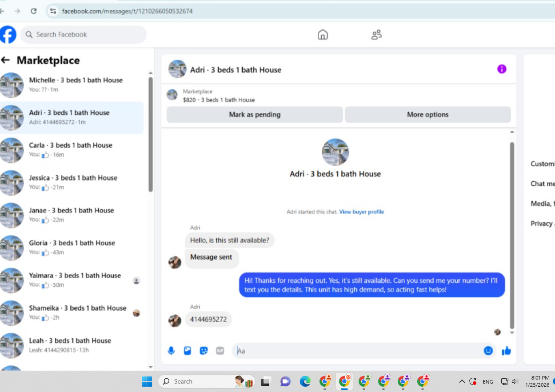The image size is (555, 392).
Task: Click 'Message sent' bubble
Action: pos(212,258)
